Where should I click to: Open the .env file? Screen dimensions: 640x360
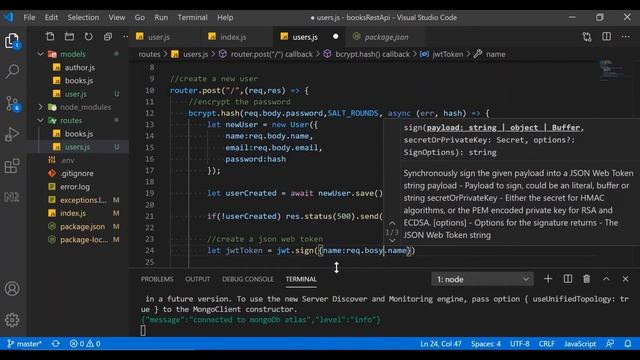tap(68, 160)
